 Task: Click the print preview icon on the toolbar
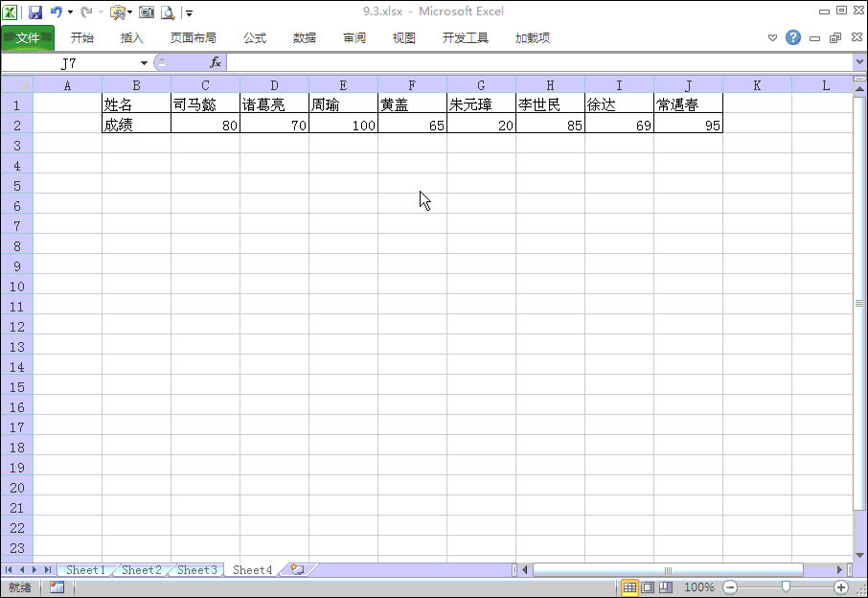[168, 11]
